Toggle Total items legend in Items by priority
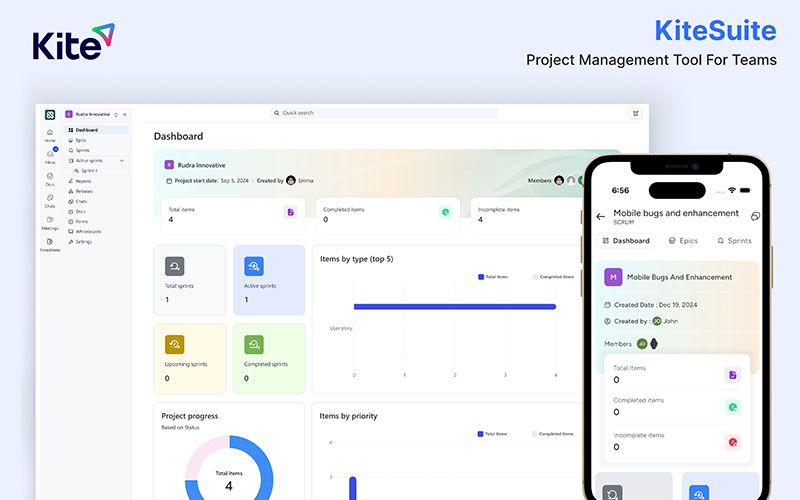Image resolution: width=800 pixels, height=500 pixels. (492, 434)
